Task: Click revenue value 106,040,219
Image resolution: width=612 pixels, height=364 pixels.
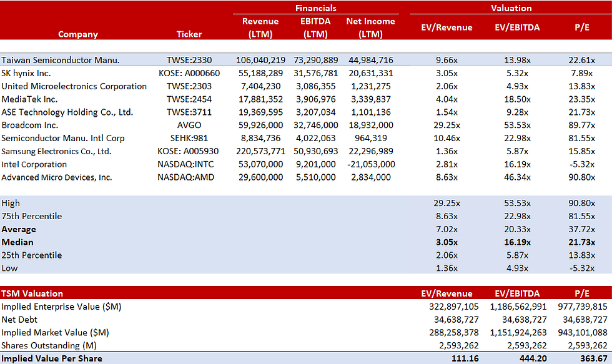Action: point(260,60)
